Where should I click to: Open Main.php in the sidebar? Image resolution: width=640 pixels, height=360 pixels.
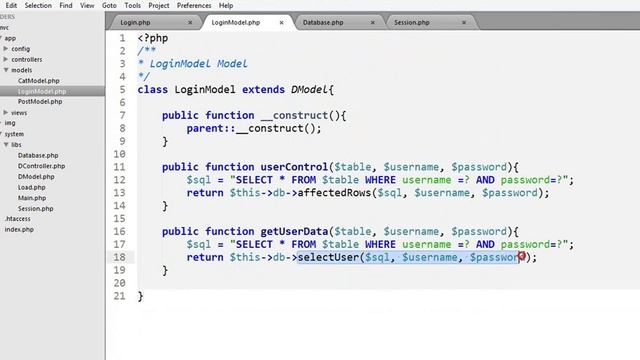tap(32, 198)
